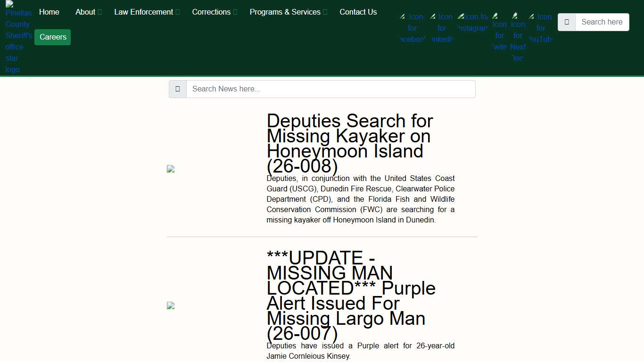Expand the Corrections dropdown menu
The image size is (644, 362).
215,12
